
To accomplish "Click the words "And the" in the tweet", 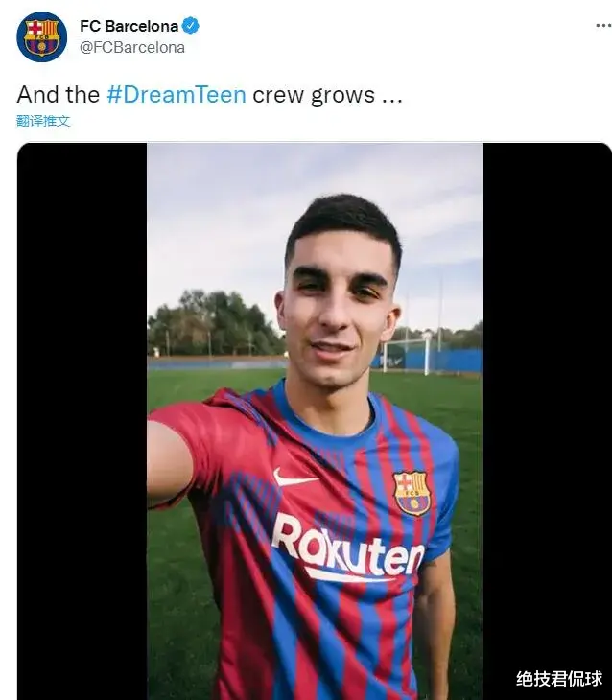I will point(58,94).
